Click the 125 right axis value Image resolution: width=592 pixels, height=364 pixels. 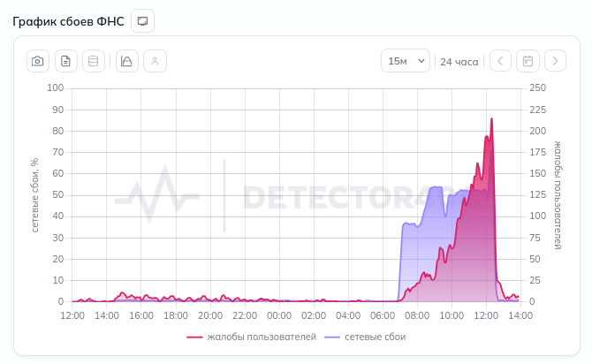[x=537, y=195]
